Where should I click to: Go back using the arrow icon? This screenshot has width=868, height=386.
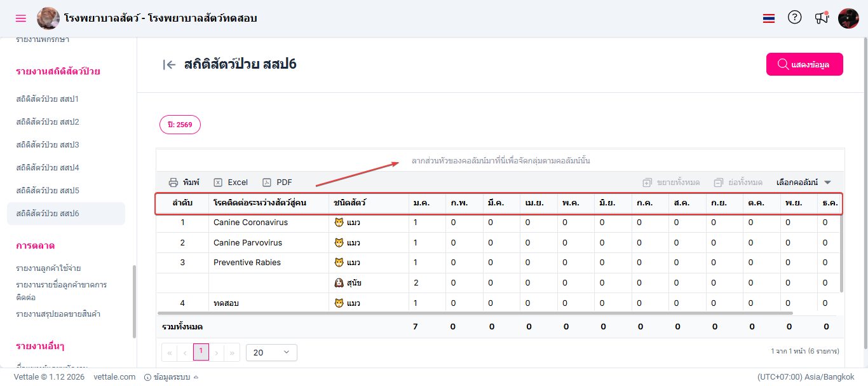[x=169, y=64]
